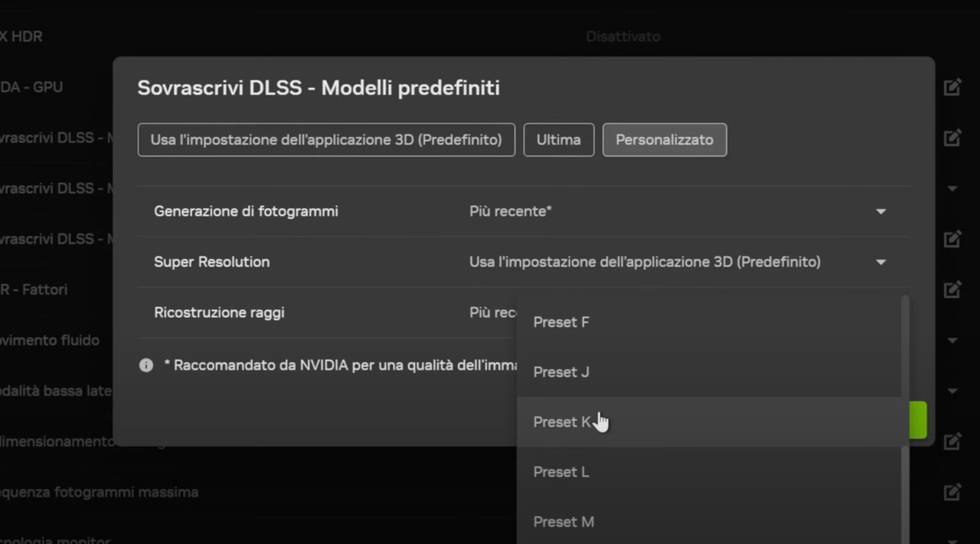This screenshot has height=544, width=980.
Task: Click the 'Frequenza fotogrammi massima' background label
Action: point(99,492)
